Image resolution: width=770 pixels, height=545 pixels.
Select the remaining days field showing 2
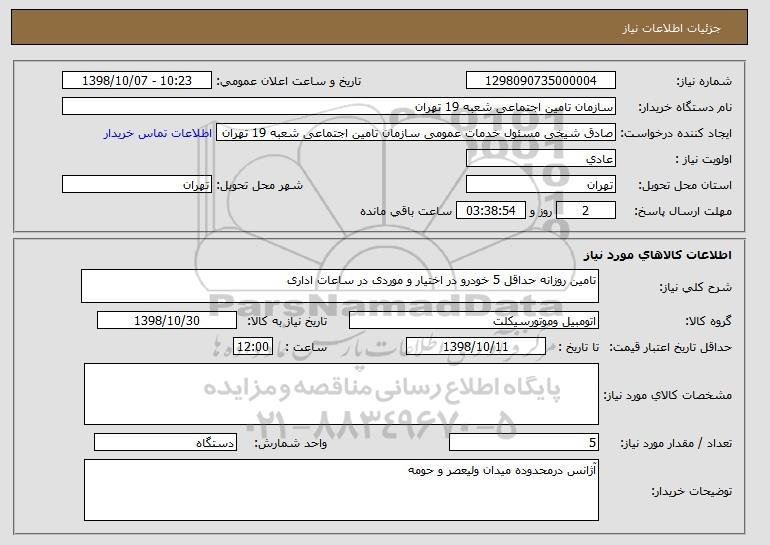(x=585, y=211)
